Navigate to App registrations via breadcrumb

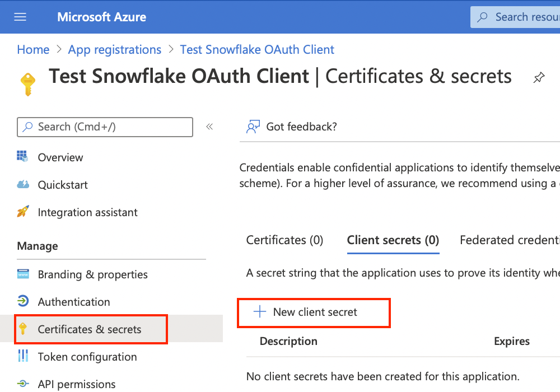pyautogui.click(x=114, y=49)
